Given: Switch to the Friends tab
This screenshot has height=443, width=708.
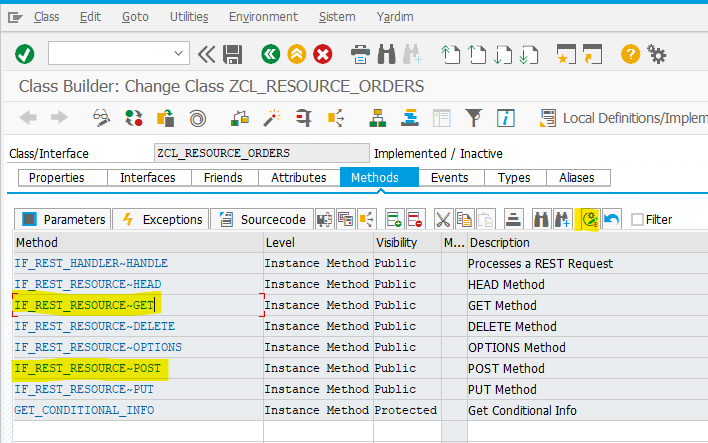Looking at the screenshot, I should pyautogui.click(x=223, y=177).
